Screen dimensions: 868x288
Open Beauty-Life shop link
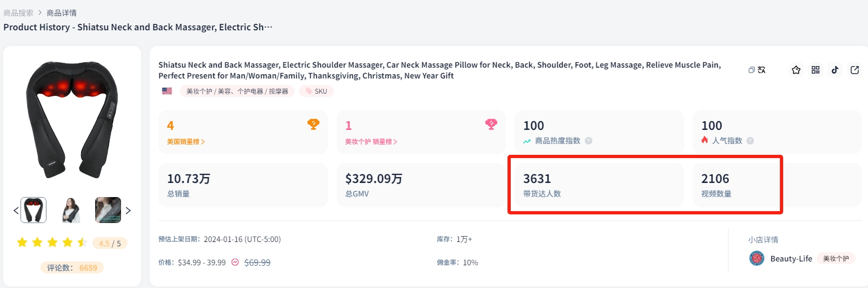click(791, 259)
